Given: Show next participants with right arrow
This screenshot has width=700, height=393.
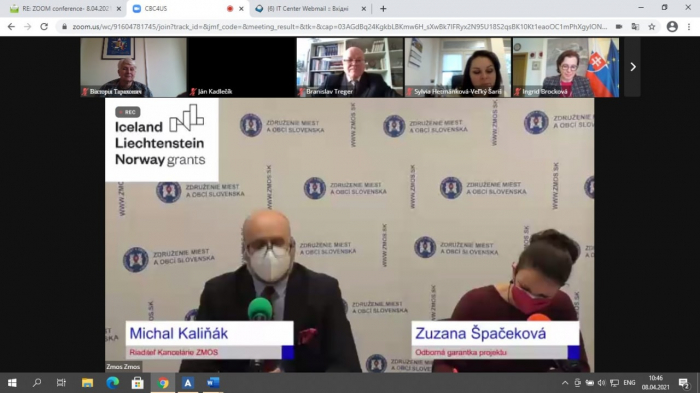Looking at the screenshot, I should [633, 67].
